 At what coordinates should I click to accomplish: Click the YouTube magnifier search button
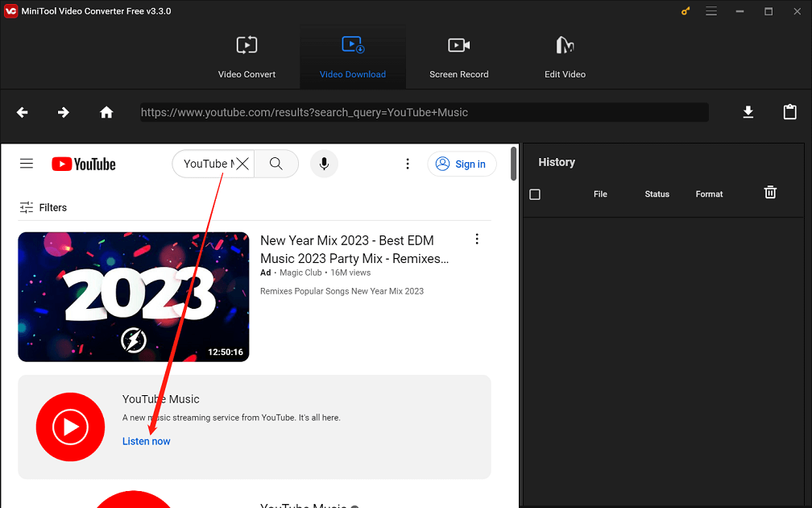pyautogui.click(x=276, y=164)
